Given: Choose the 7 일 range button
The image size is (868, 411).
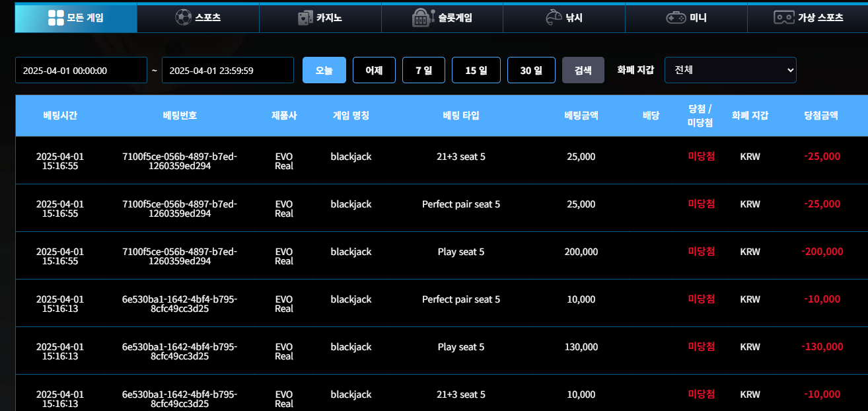Looking at the screenshot, I should click(423, 70).
